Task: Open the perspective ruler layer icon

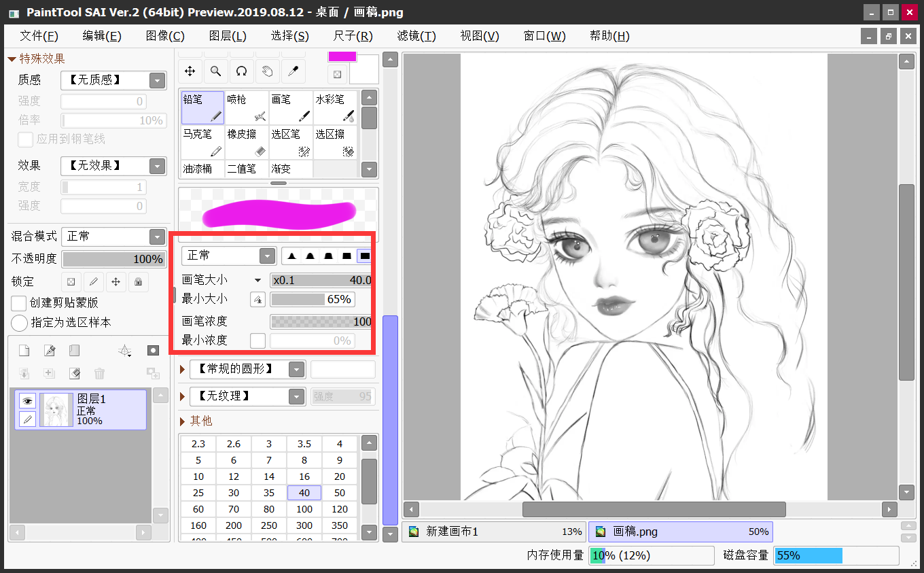Action: 125,351
